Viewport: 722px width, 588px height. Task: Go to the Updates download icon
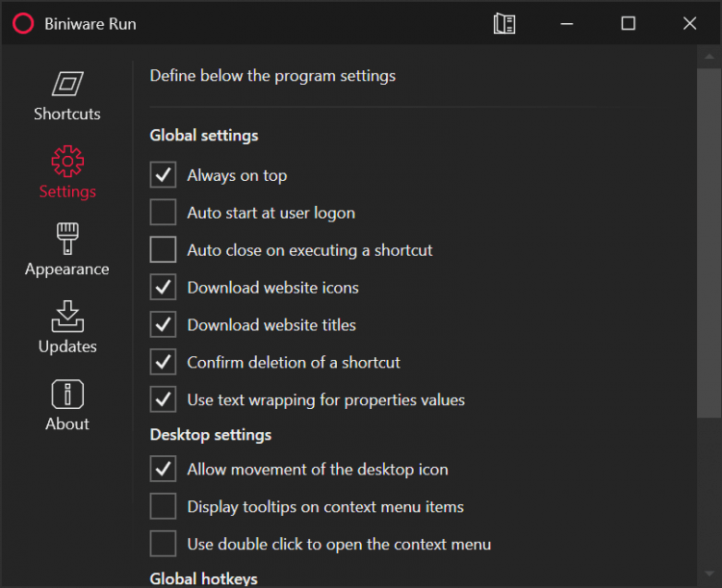(x=67, y=316)
